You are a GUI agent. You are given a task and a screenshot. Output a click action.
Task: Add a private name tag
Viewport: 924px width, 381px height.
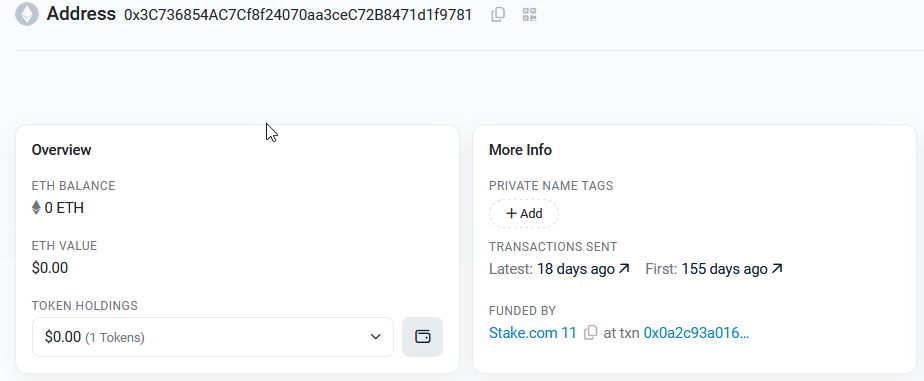(524, 213)
